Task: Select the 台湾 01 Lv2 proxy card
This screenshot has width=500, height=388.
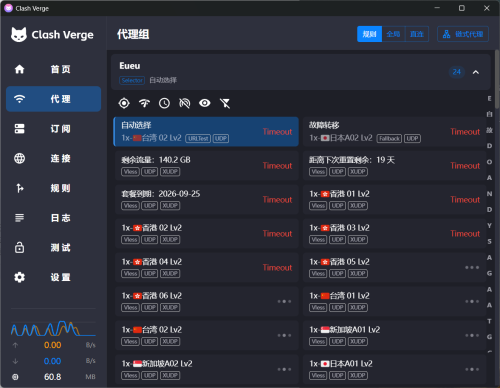Action: click(395, 301)
